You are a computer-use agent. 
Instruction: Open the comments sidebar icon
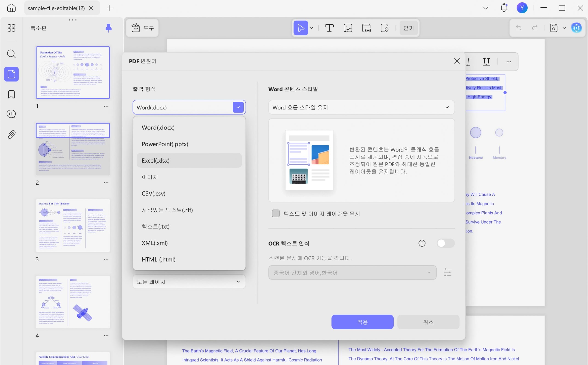pos(11,114)
